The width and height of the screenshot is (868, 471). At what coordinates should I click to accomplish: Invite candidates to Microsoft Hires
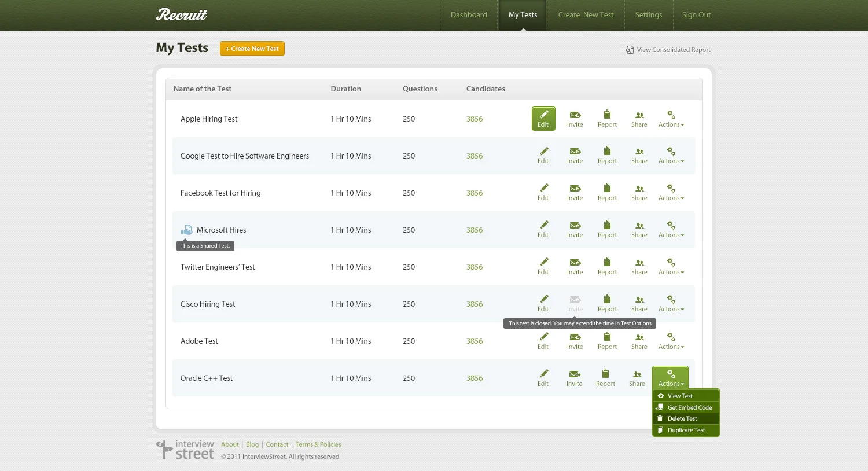tap(575, 230)
